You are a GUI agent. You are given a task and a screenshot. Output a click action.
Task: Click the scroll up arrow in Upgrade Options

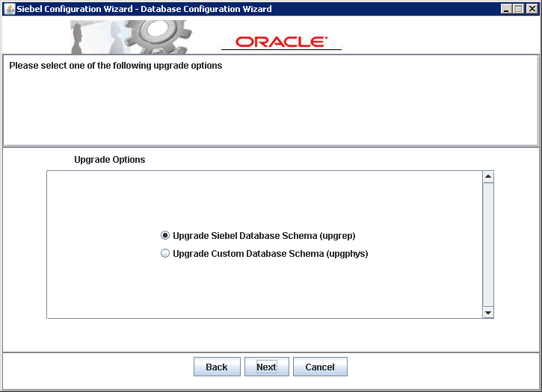(x=488, y=176)
